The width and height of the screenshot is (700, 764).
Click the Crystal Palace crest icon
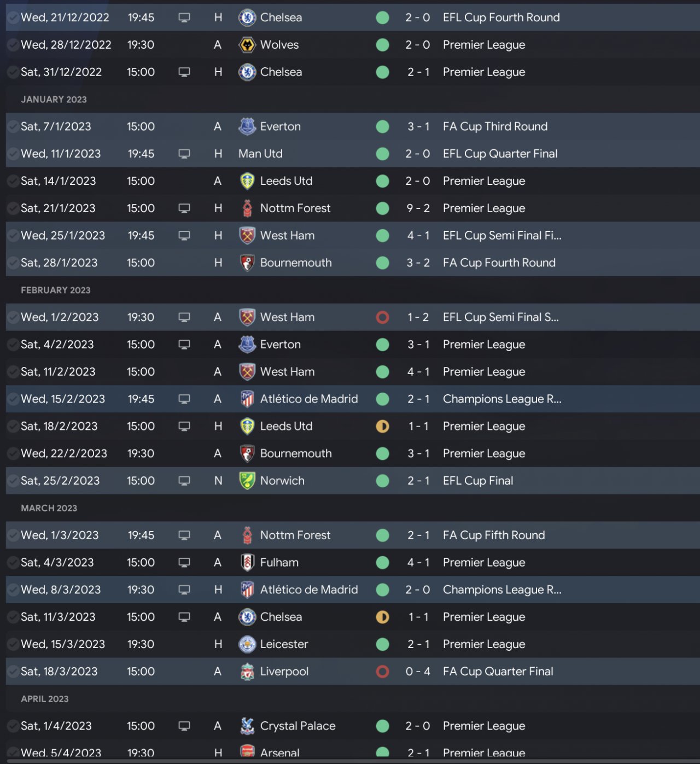point(247,726)
